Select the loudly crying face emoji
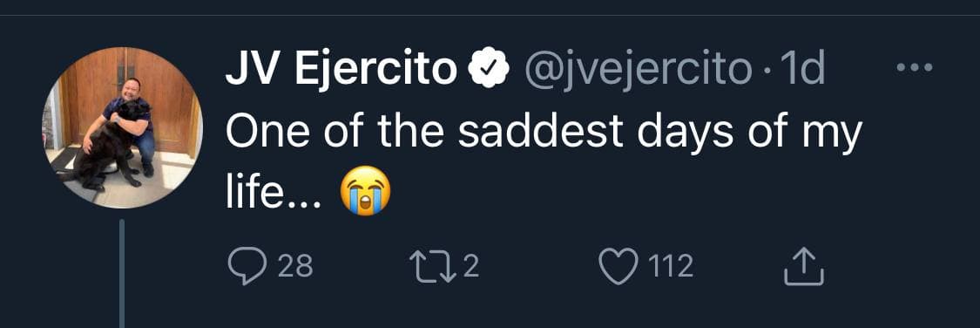This screenshot has width=980, height=328. click(x=366, y=194)
